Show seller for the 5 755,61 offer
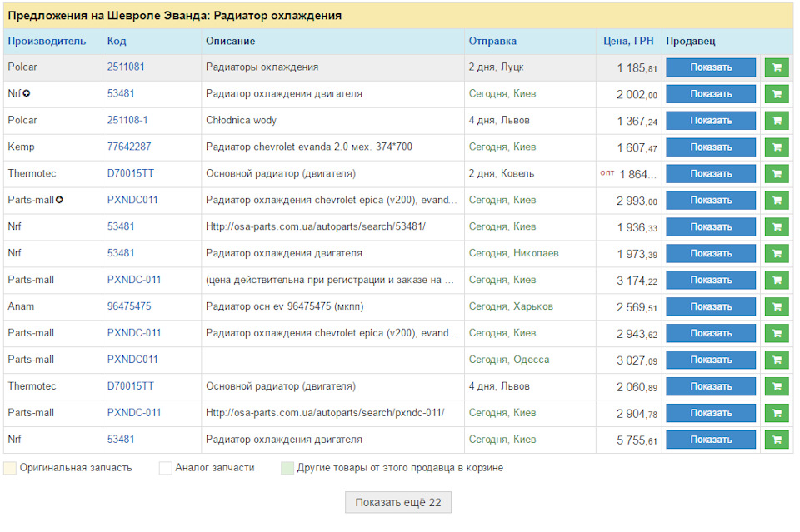 point(711,440)
